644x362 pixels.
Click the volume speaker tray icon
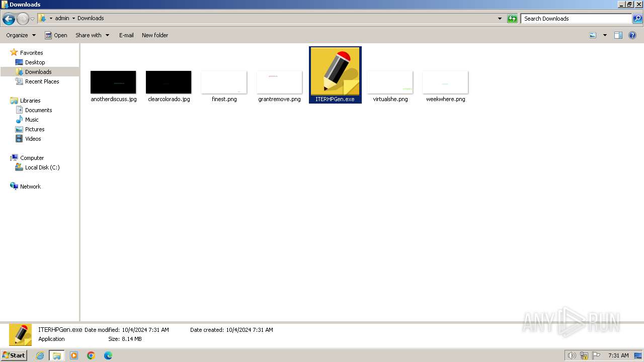pyautogui.click(x=572, y=355)
